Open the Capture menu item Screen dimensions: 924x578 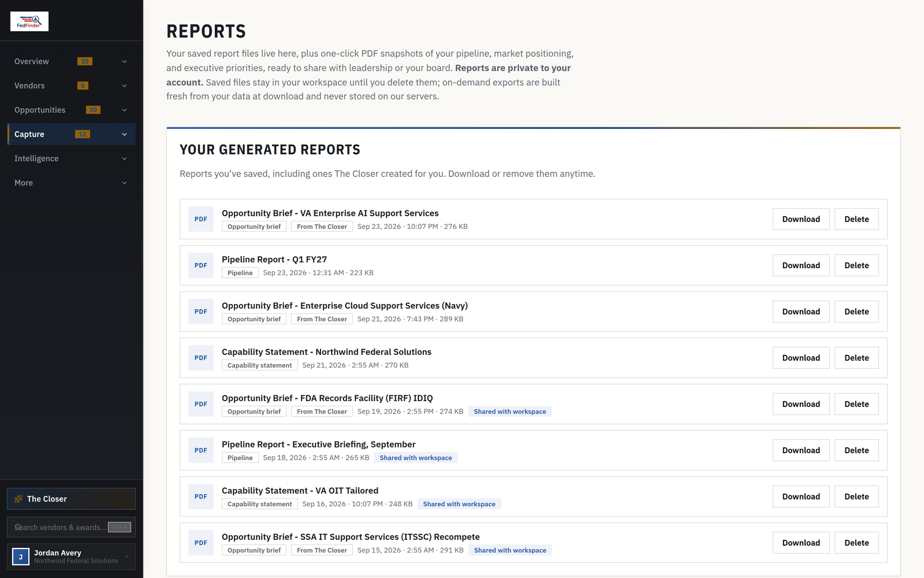coord(72,134)
